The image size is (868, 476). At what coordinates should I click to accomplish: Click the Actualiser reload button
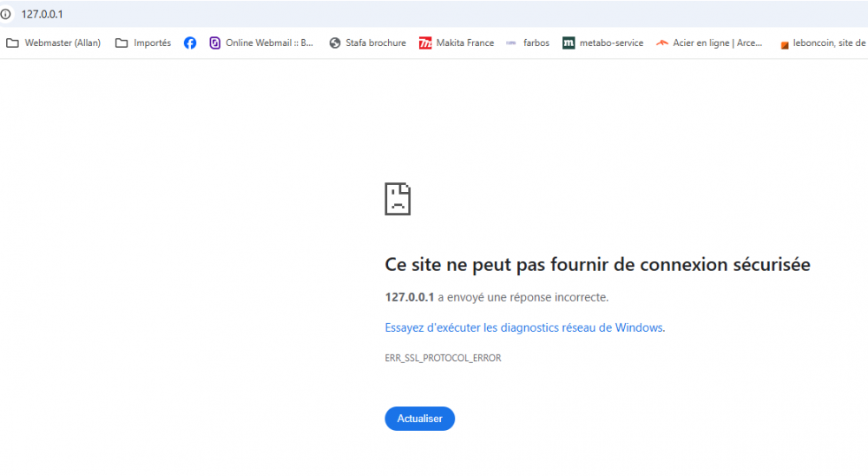419,419
